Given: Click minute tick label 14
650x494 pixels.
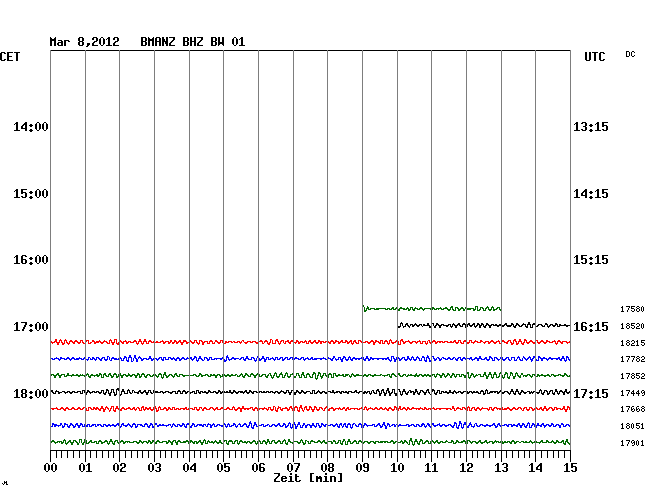Looking at the screenshot, I should (536, 468).
